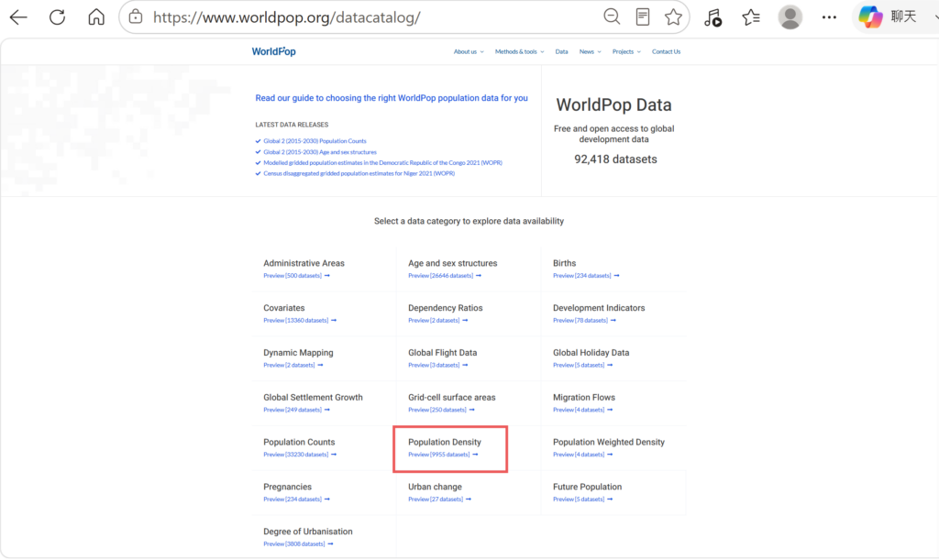Expand the About us menu
Viewport: 939px width, 560px height.
coord(469,51)
